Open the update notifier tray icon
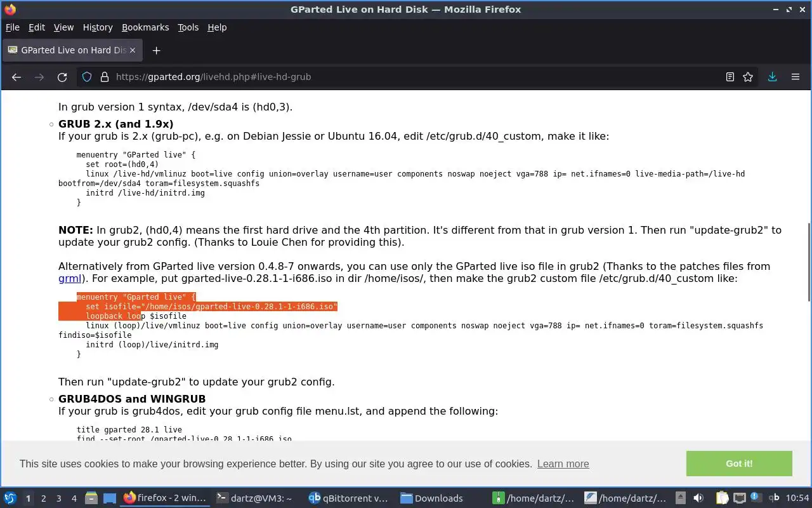This screenshot has height=508, width=812. coord(756,497)
